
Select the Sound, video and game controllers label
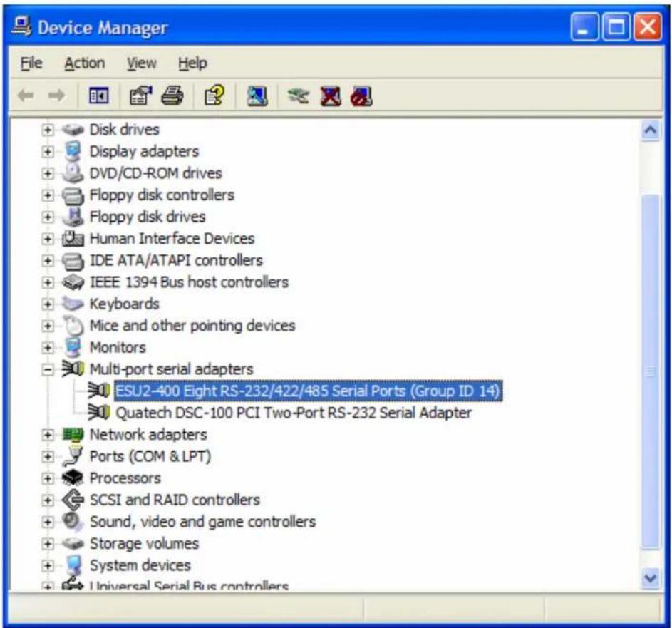point(202,522)
